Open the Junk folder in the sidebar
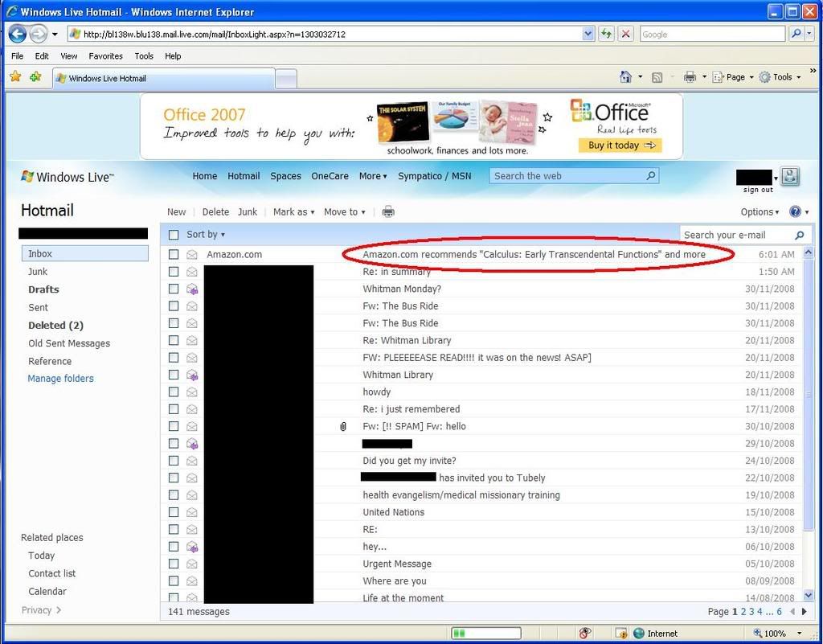This screenshot has width=823, height=644. [x=38, y=272]
